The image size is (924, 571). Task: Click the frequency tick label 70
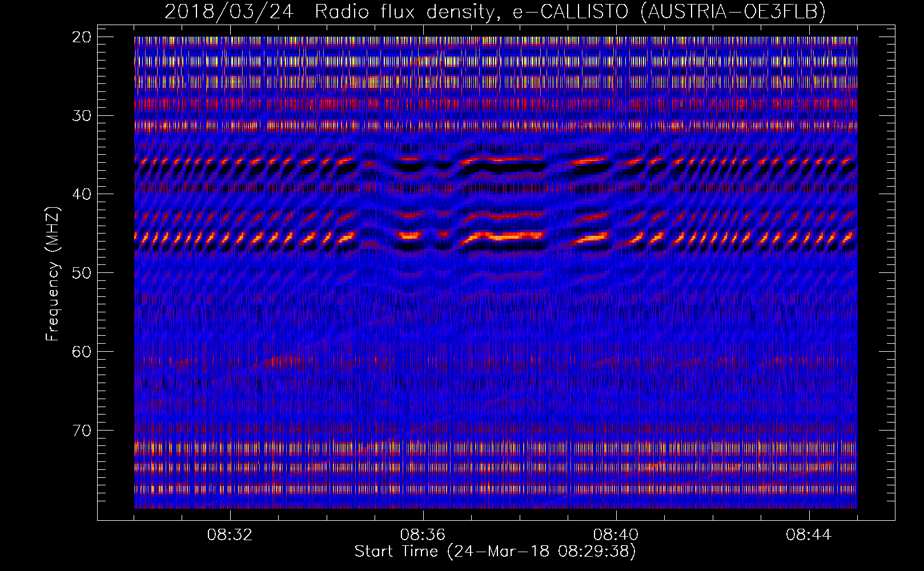pos(82,430)
